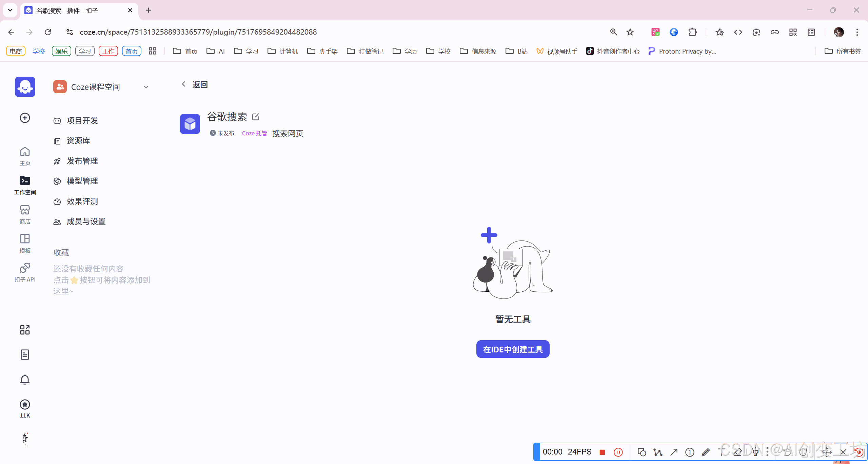Viewport: 868px width, 464px height.
Task: Select 资源库 in the workspace menu
Action: click(x=78, y=141)
